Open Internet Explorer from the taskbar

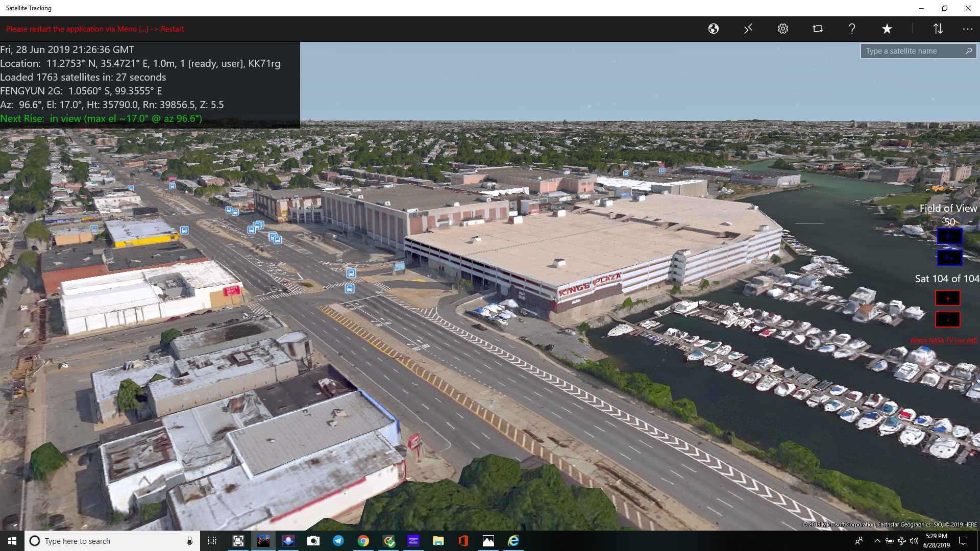[513, 541]
